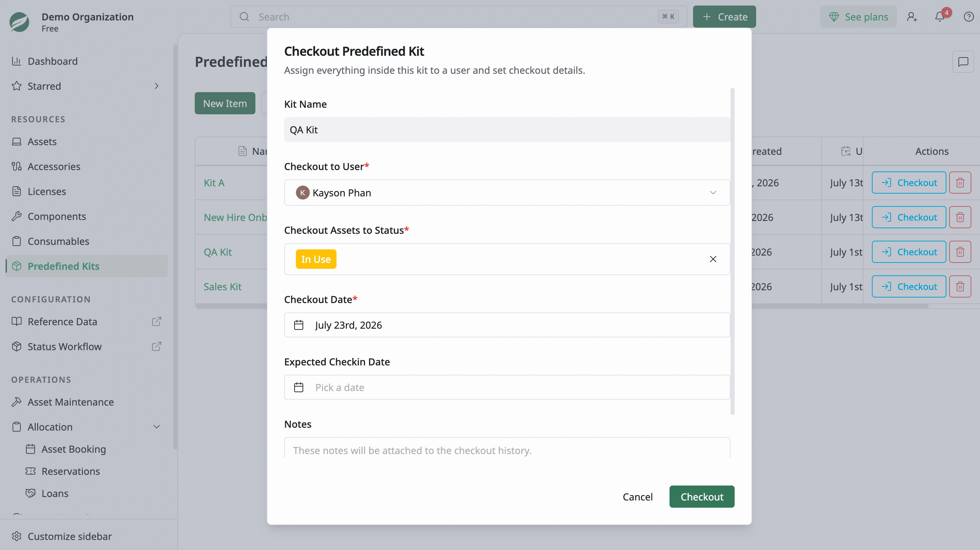Image resolution: width=980 pixels, height=550 pixels.
Task: Go to Consumables
Action: 87,241
